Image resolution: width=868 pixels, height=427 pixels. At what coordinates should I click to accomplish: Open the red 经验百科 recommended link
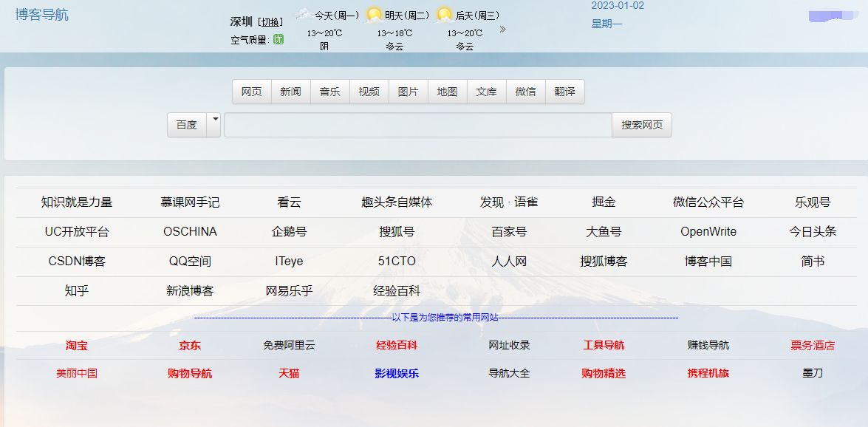397,346
